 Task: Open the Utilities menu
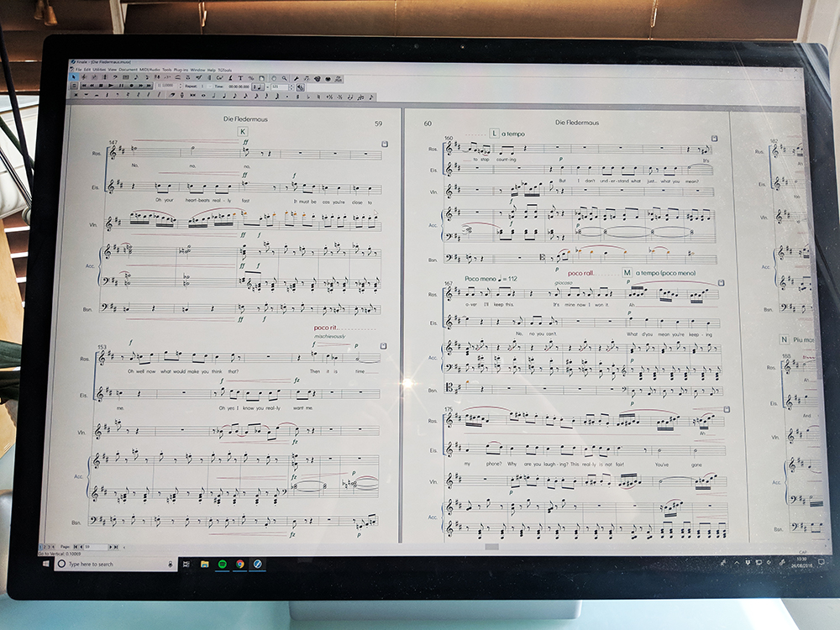pyautogui.click(x=99, y=70)
